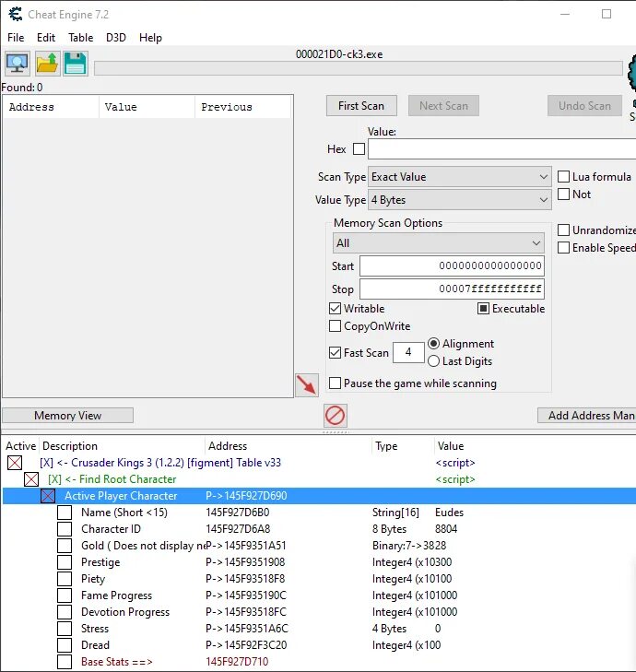
Task: Deactivate the Find Root Character script
Action: coord(31,479)
